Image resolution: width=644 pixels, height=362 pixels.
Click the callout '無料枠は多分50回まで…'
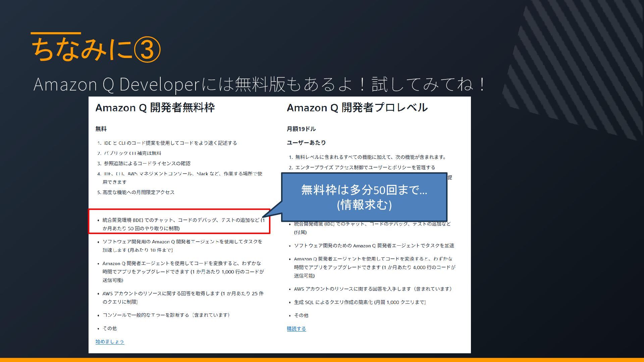[364, 197]
